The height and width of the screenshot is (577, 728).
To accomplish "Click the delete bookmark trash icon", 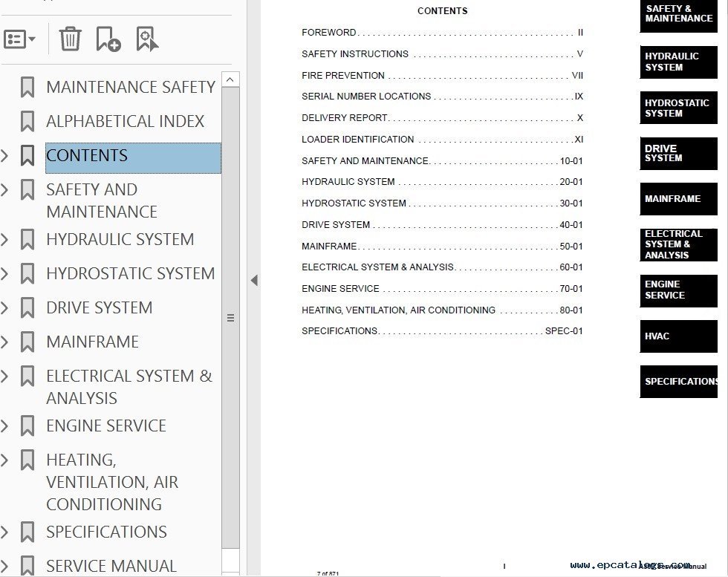I will [x=70, y=39].
